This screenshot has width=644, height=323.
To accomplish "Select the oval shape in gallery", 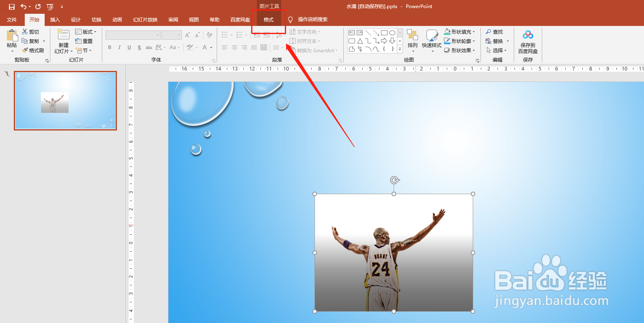I will click(x=392, y=32).
